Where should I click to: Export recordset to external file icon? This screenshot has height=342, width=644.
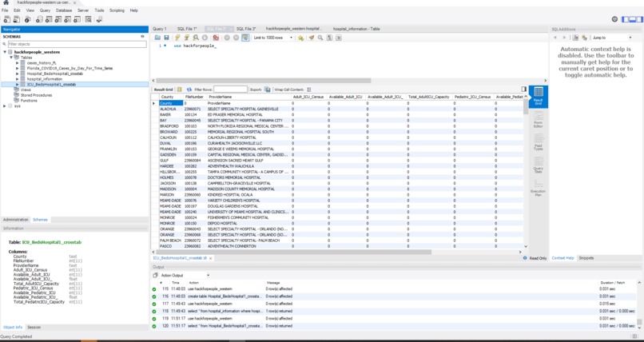click(x=268, y=89)
